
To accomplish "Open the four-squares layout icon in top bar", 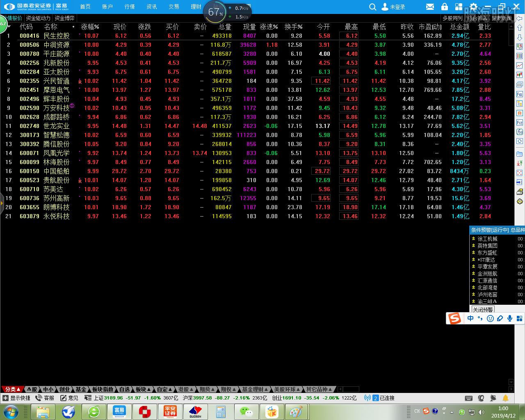I will click(x=459, y=7).
